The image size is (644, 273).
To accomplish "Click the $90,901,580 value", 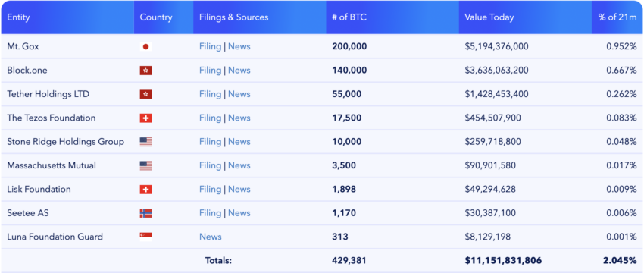I will pos(490,165).
